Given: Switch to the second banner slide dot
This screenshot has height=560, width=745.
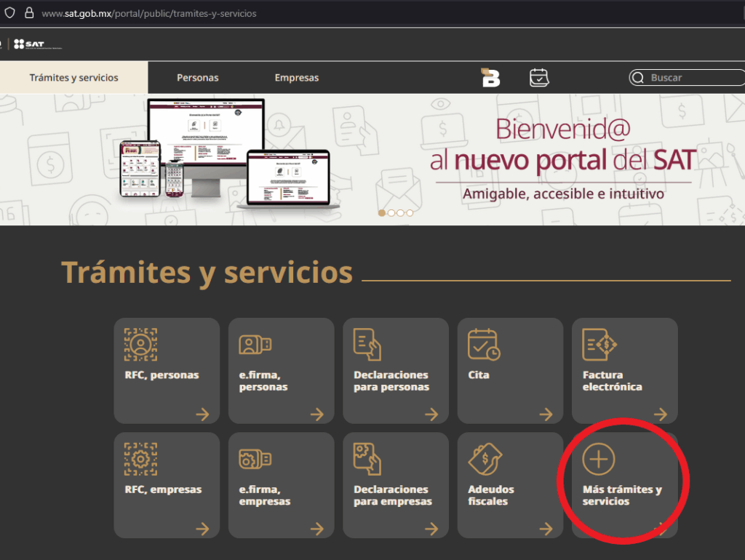Looking at the screenshot, I should coord(391,213).
